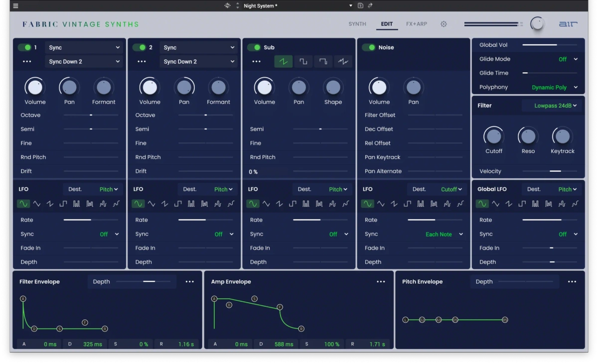The width and height of the screenshot is (598, 364).
Task: Click the save preset icon in the title bar
Action: pos(360,5)
